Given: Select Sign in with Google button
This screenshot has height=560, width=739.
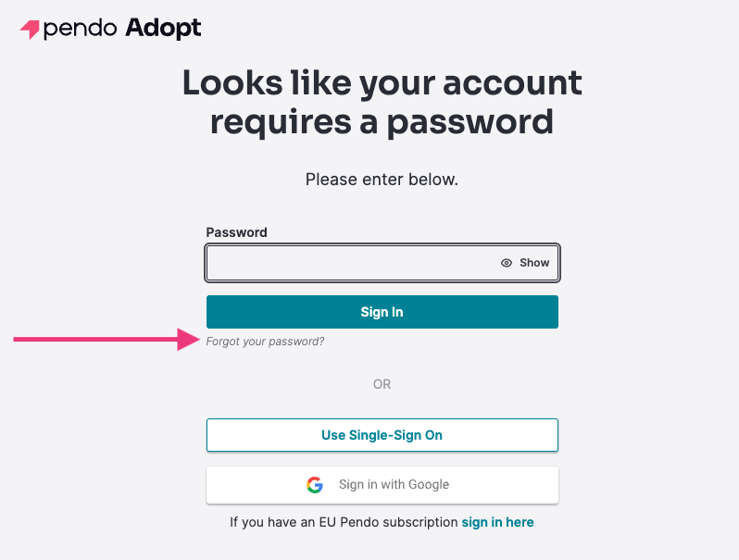Looking at the screenshot, I should [382, 485].
